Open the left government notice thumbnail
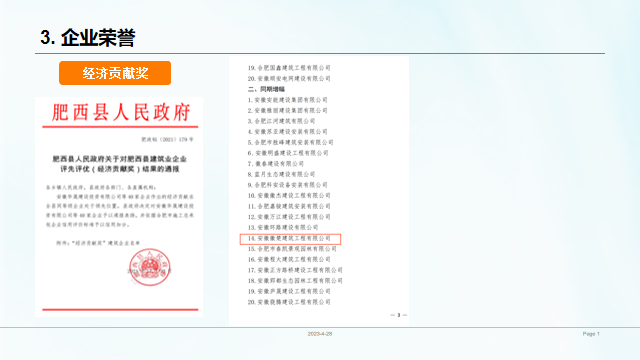 (119, 207)
